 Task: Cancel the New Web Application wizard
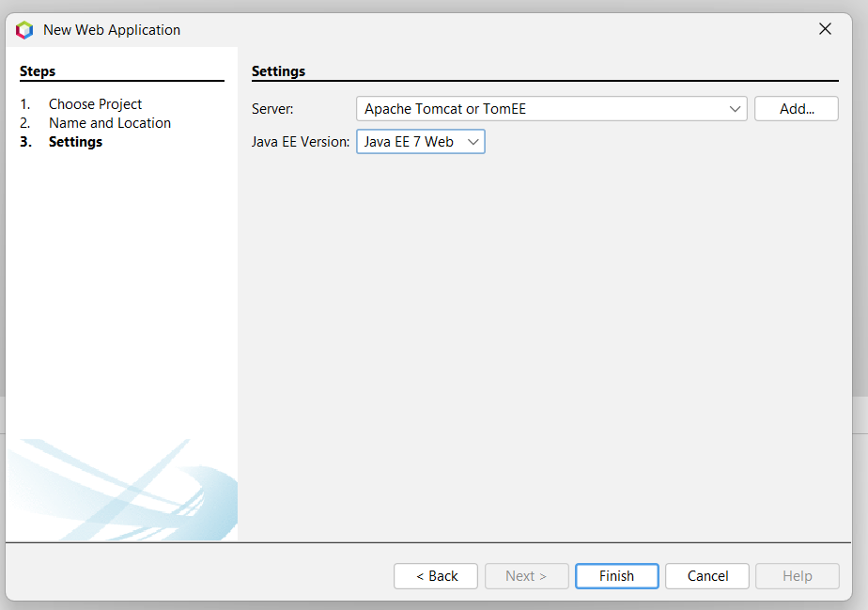tap(707, 576)
